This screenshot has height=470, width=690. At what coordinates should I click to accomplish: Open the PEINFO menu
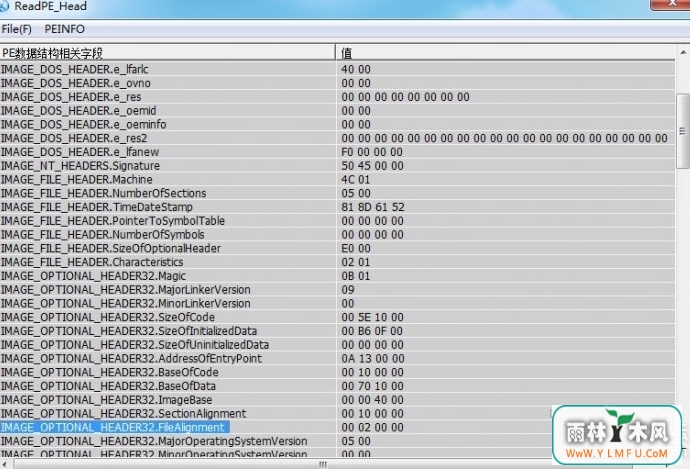tap(64, 29)
